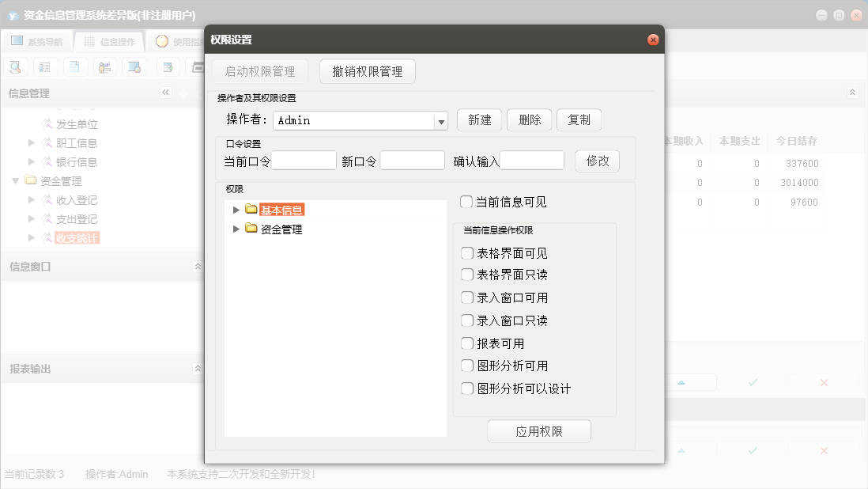
Task: Check the 录入窗口可用 option
Action: 467,298
